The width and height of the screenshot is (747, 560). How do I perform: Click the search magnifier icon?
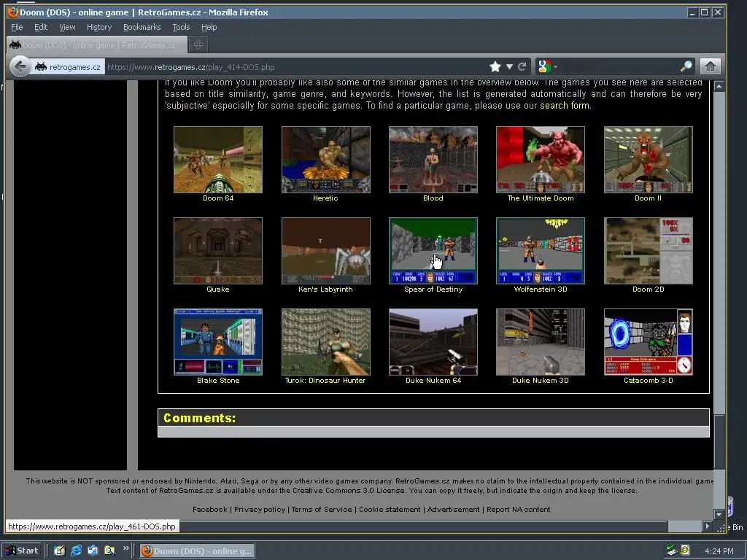pos(686,66)
